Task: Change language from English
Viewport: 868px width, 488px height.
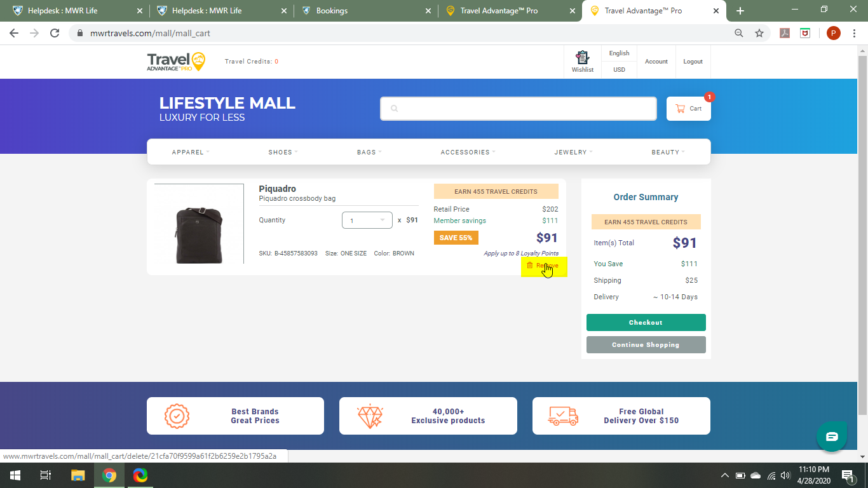Action: pyautogui.click(x=619, y=53)
